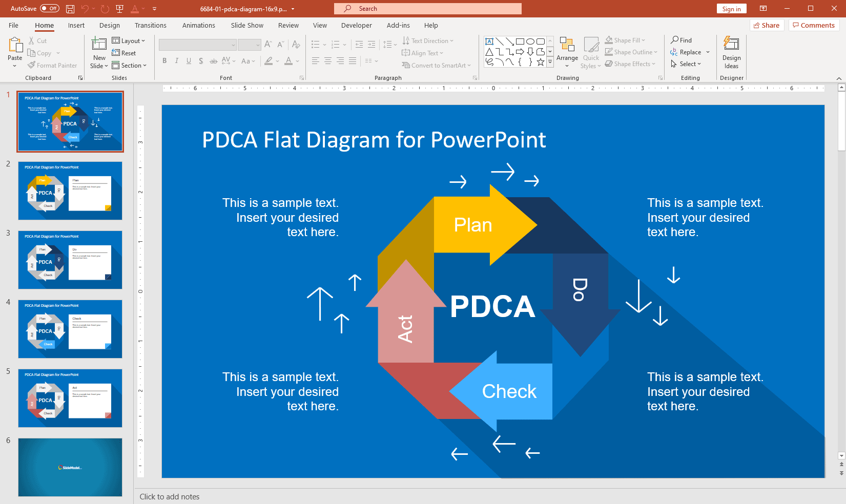This screenshot has height=504, width=846.
Task: Switch to the Animations ribbon tab
Action: coord(198,25)
